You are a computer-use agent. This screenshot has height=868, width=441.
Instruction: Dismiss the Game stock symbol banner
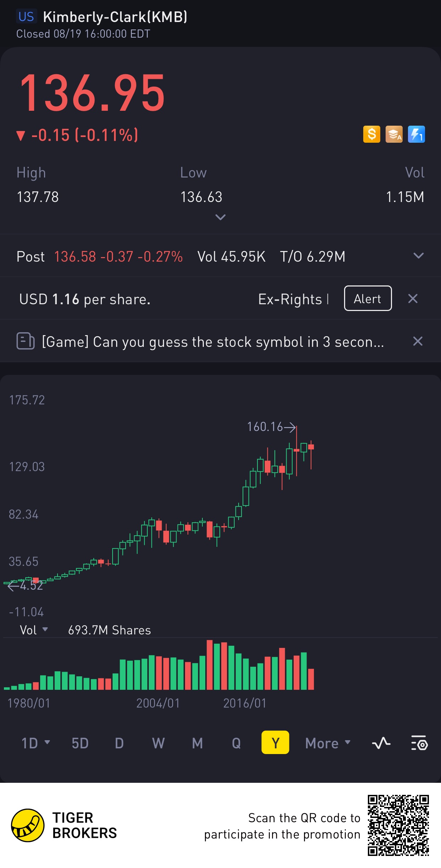[x=418, y=341]
